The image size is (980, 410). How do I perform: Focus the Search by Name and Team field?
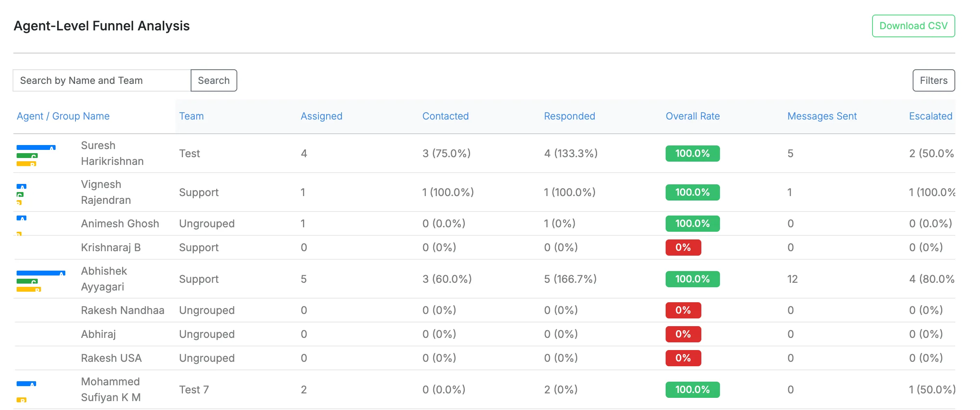[102, 80]
